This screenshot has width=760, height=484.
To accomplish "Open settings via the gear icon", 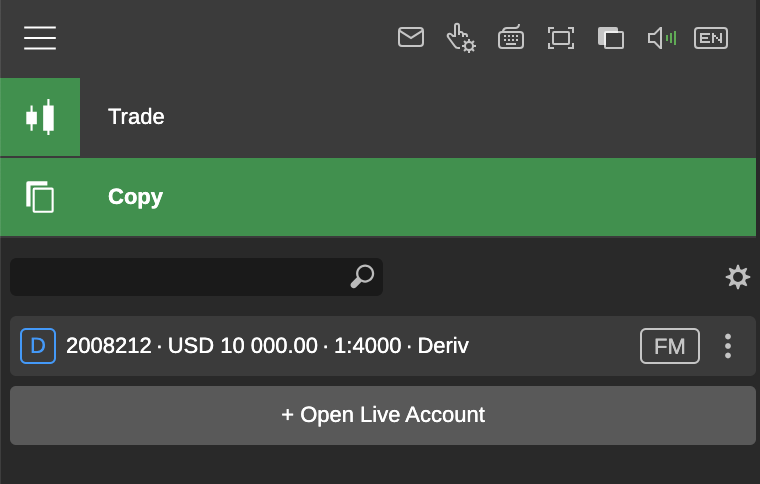I will 738,277.
